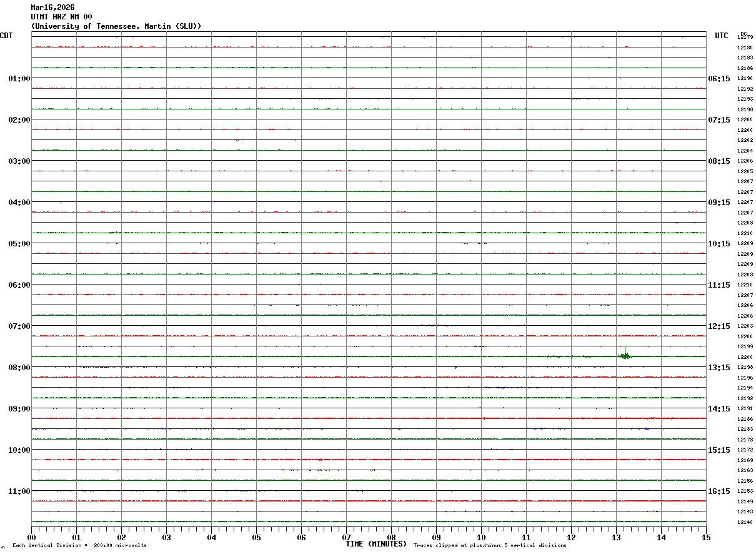
Task: Click minute 13 on the time axis
Action: pos(616,537)
